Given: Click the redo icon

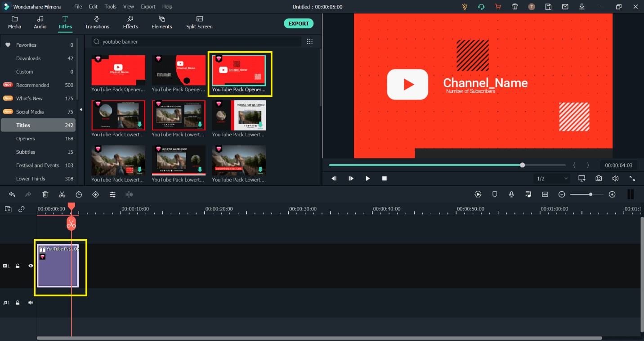Looking at the screenshot, I should point(28,194).
